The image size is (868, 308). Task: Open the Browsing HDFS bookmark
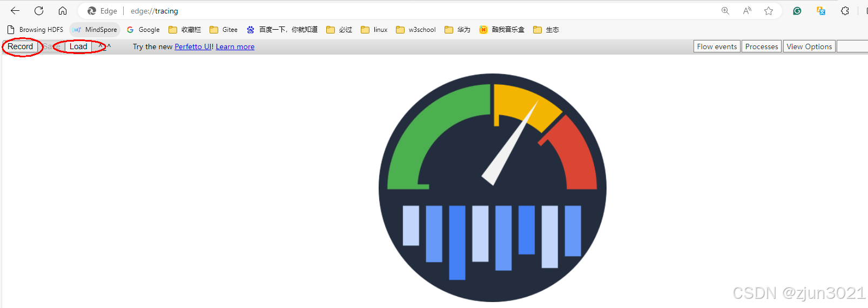point(35,30)
